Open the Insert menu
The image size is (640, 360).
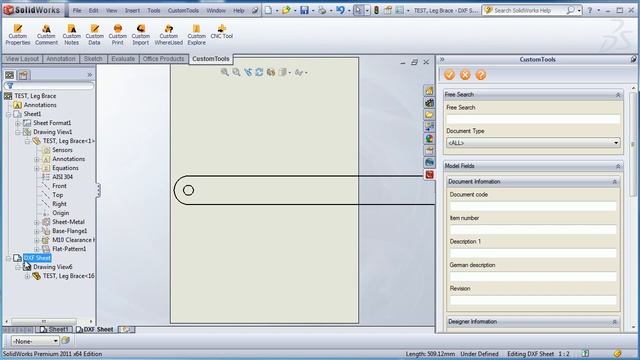tap(132, 11)
